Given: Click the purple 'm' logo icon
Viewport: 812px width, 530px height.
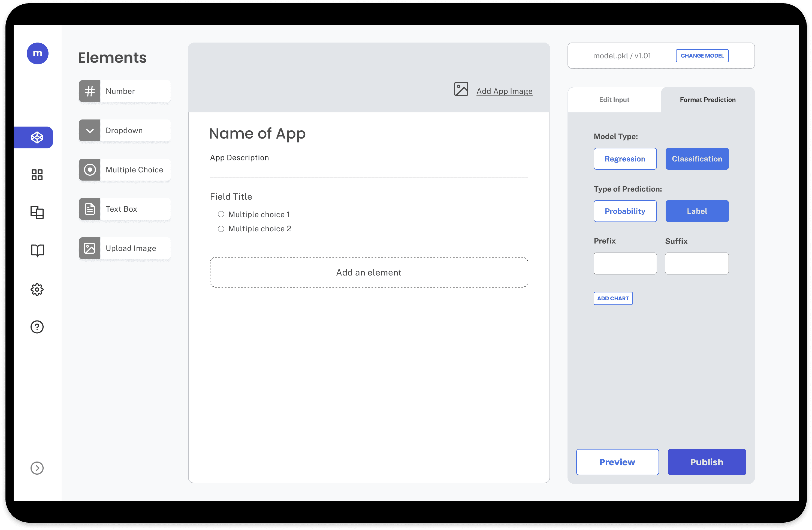Looking at the screenshot, I should pyautogui.click(x=38, y=54).
